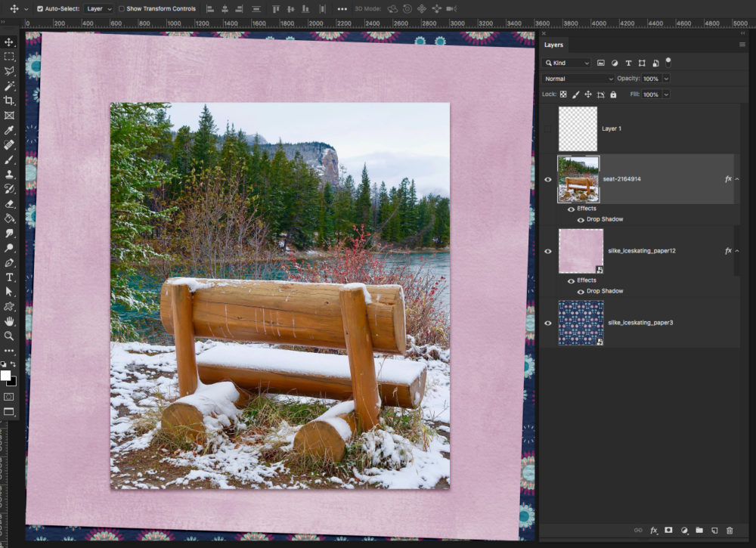Show Layer 1 via visibility box
The height and width of the screenshot is (548, 756).
(548, 128)
